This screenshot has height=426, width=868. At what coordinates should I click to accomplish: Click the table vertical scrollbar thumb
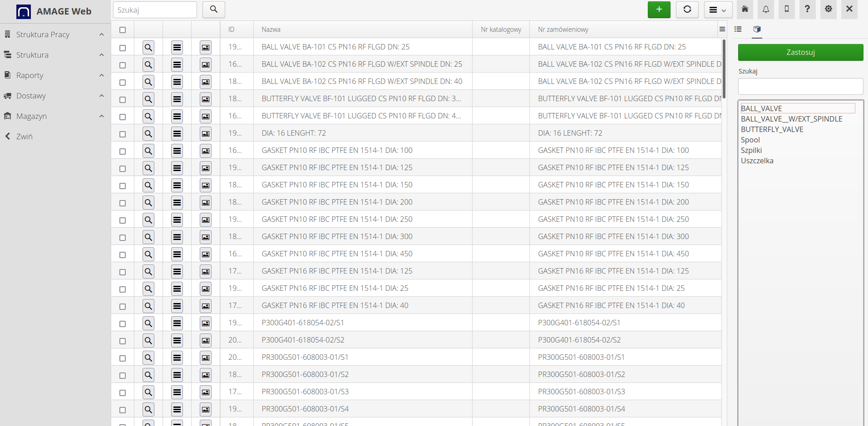[x=724, y=68]
